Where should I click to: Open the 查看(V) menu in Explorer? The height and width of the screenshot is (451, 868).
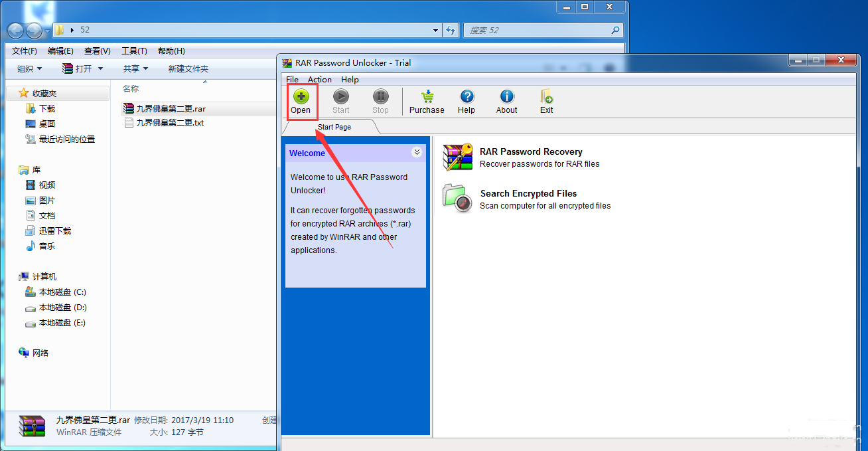pyautogui.click(x=98, y=51)
